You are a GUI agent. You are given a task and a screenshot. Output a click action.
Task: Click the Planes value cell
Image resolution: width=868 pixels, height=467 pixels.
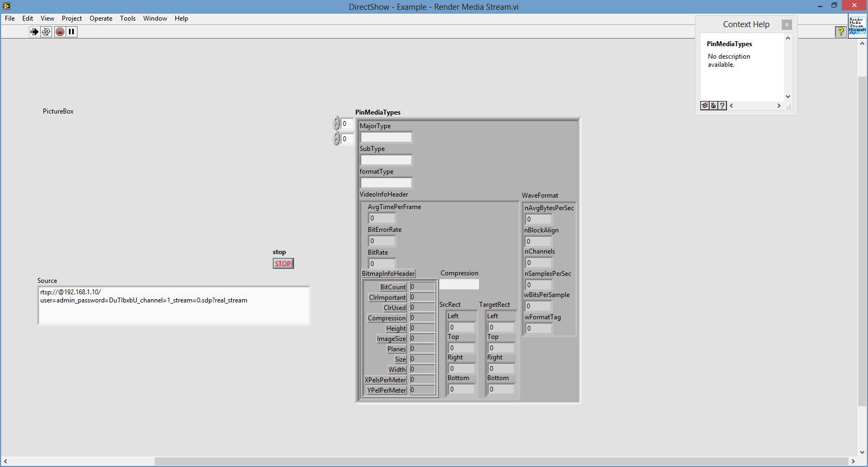click(x=422, y=349)
